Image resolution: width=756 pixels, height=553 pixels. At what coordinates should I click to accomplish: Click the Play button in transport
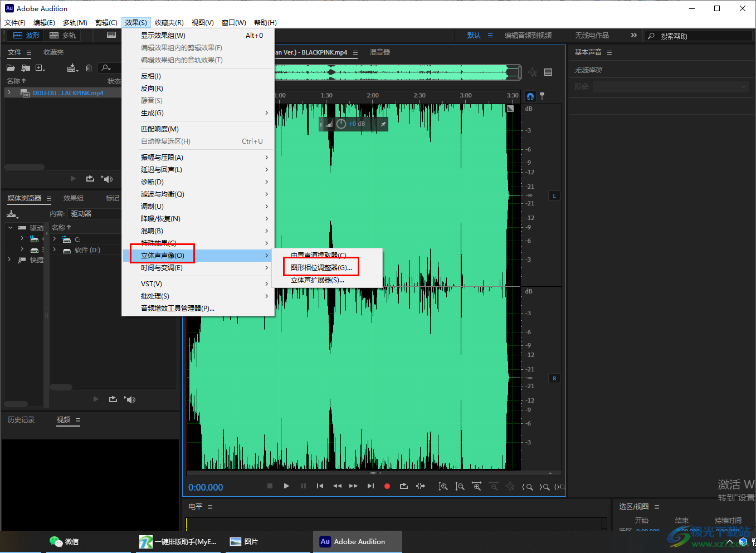tap(286, 486)
